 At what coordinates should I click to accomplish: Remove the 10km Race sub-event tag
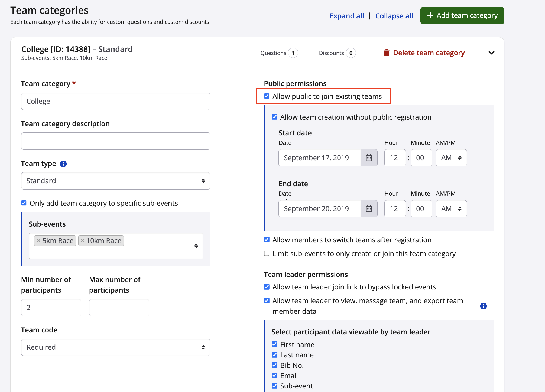pyautogui.click(x=83, y=241)
